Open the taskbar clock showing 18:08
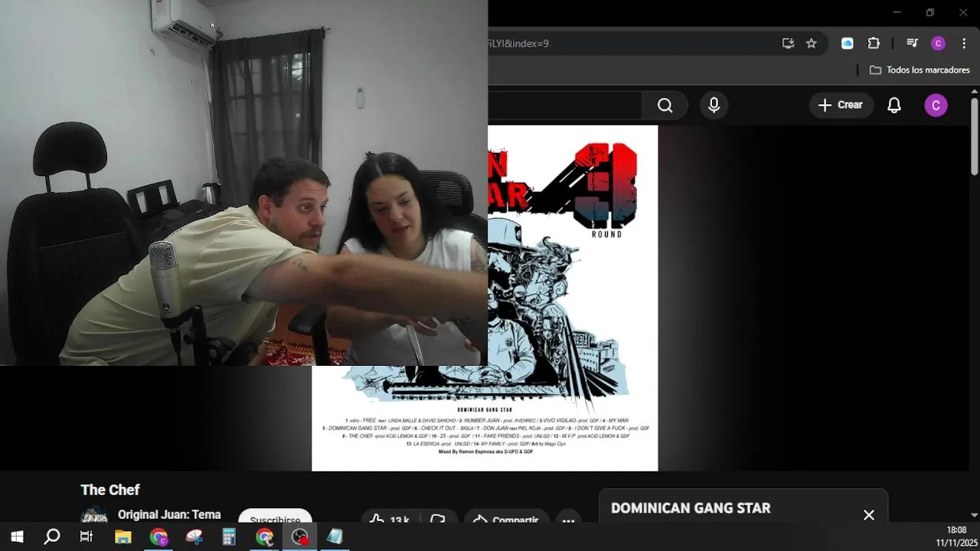 click(x=955, y=536)
